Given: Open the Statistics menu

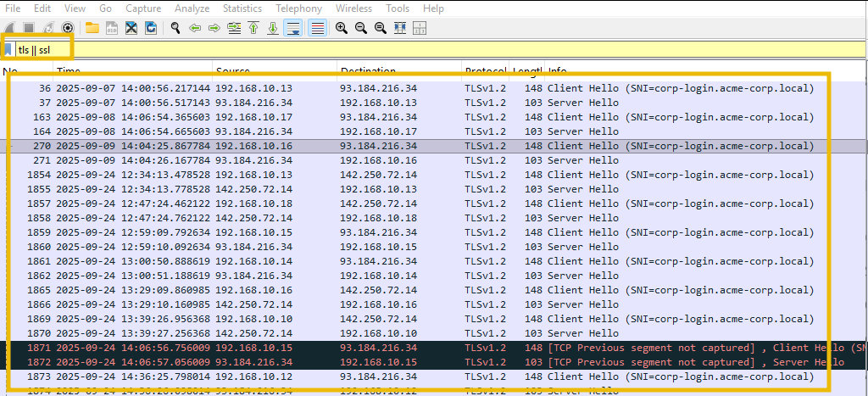Looking at the screenshot, I should 243,8.
